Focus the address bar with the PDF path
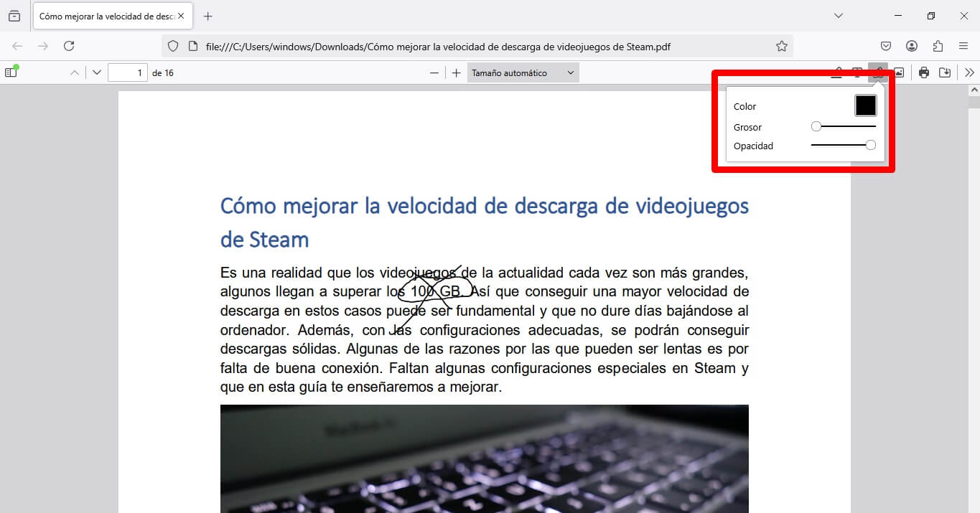The width and height of the screenshot is (980, 513). coord(477,46)
